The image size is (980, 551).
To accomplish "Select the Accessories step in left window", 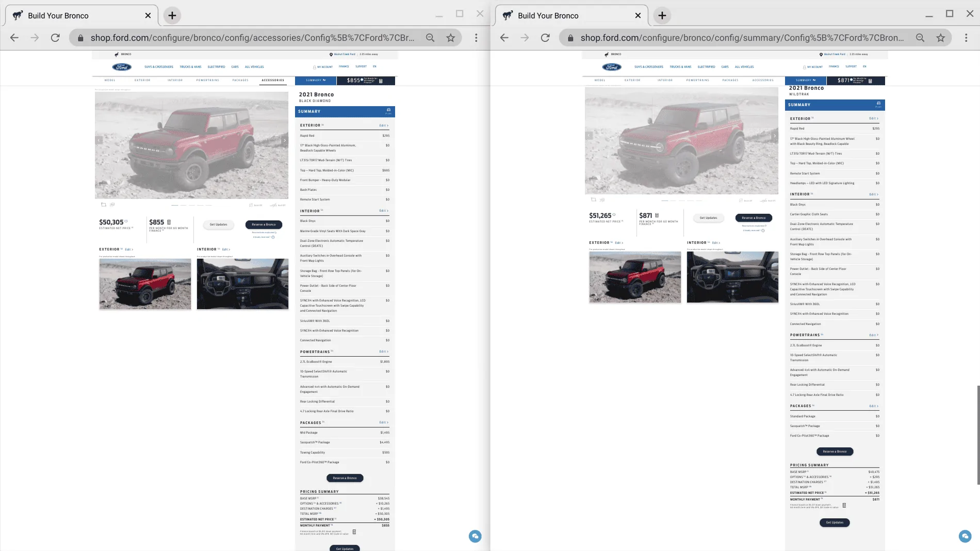I will click(273, 80).
